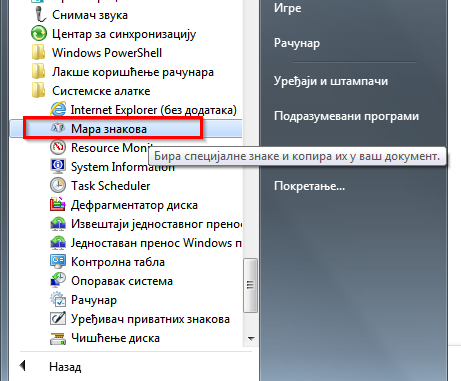Click the scrollbar down arrow
Viewport: 461px width, 381px height.
(x=251, y=339)
